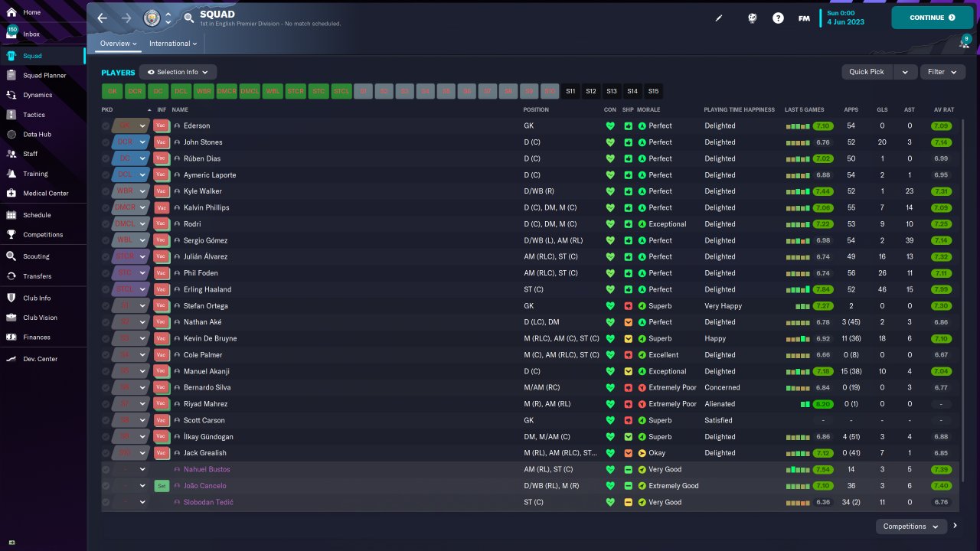The height and width of the screenshot is (551, 980).
Task: Open Finances in the sidebar
Action: (43, 337)
